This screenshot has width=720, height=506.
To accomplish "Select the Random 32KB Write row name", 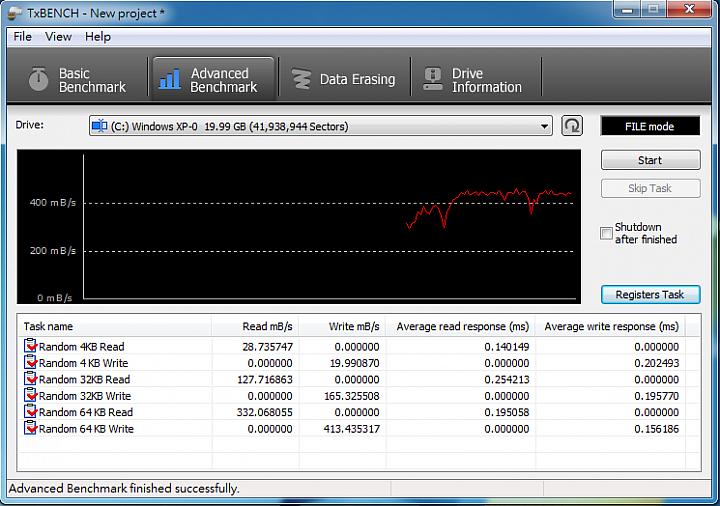I will point(85,396).
